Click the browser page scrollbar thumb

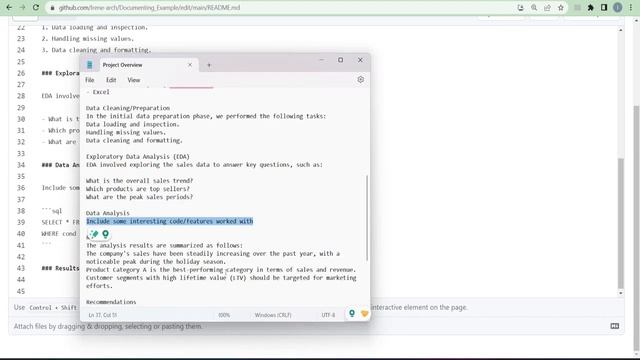[636, 227]
